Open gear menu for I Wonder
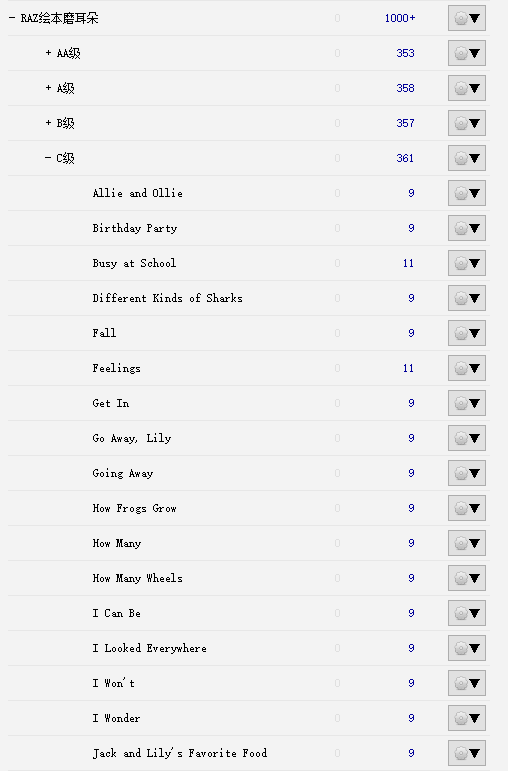 pos(467,718)
